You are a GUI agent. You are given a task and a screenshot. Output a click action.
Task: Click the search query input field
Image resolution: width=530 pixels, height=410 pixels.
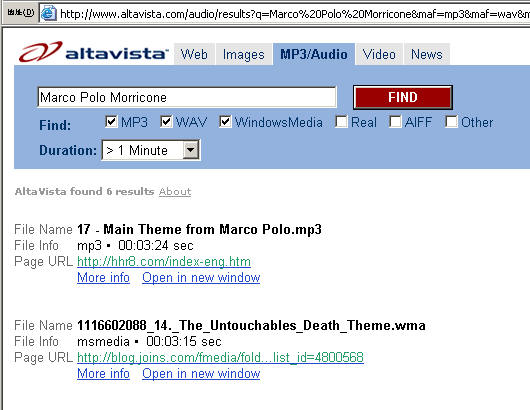point(187,97)
